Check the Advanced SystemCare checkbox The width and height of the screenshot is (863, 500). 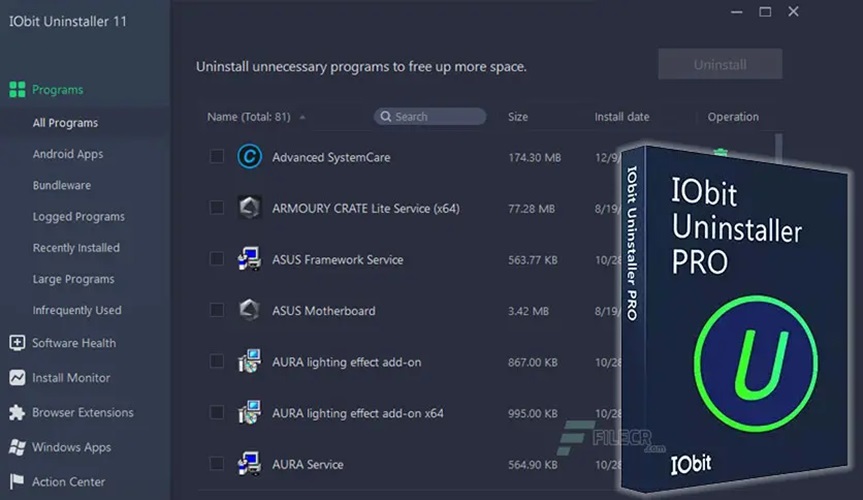point(217,157)
